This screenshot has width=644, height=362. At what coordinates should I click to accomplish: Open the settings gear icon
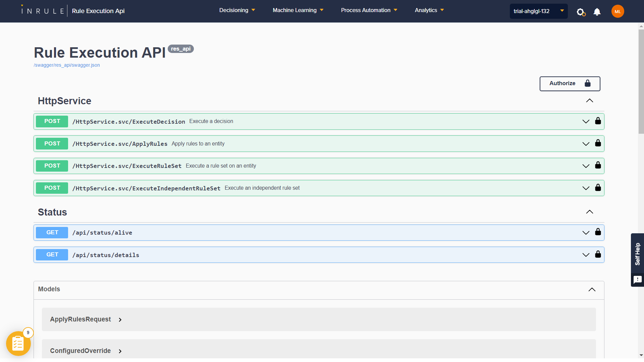pyautogui.click(x=581, y=12)
